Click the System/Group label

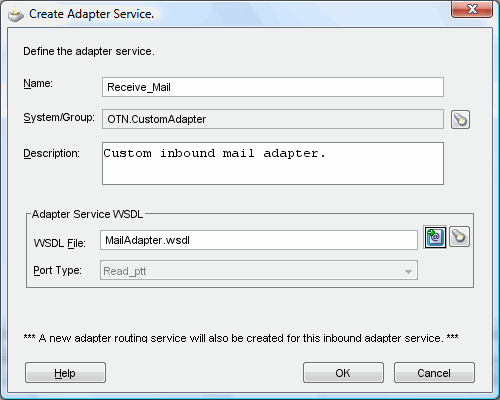click(x=59, y=118)
